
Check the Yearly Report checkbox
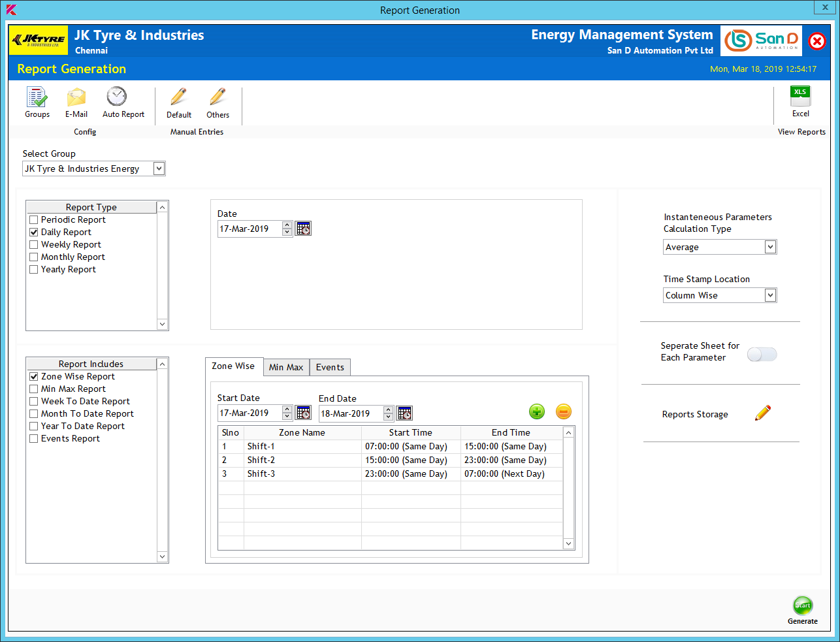click(x=34, y=270)
